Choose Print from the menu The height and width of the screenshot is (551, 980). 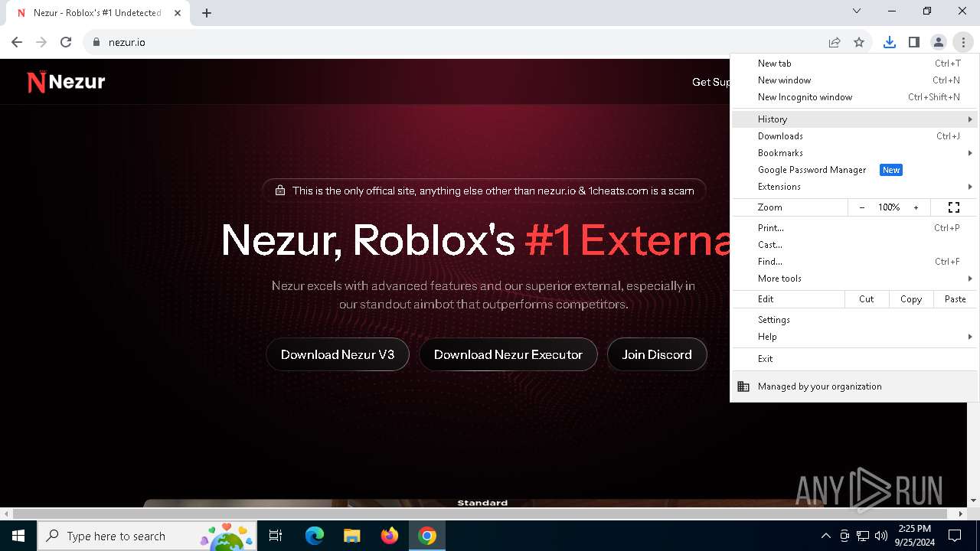[855, 228]
